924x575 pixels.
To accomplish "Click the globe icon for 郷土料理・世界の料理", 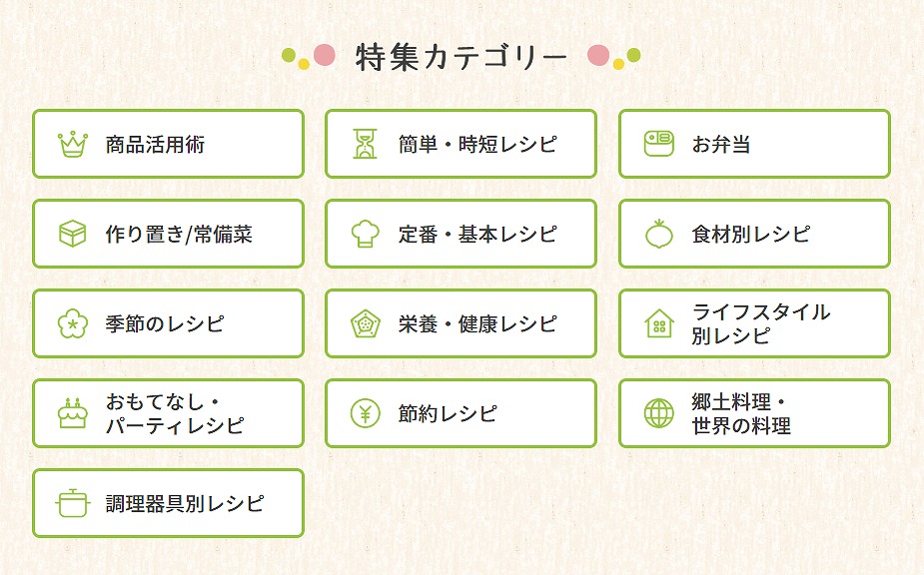I will pyautogui.click(x=659, y=413).
